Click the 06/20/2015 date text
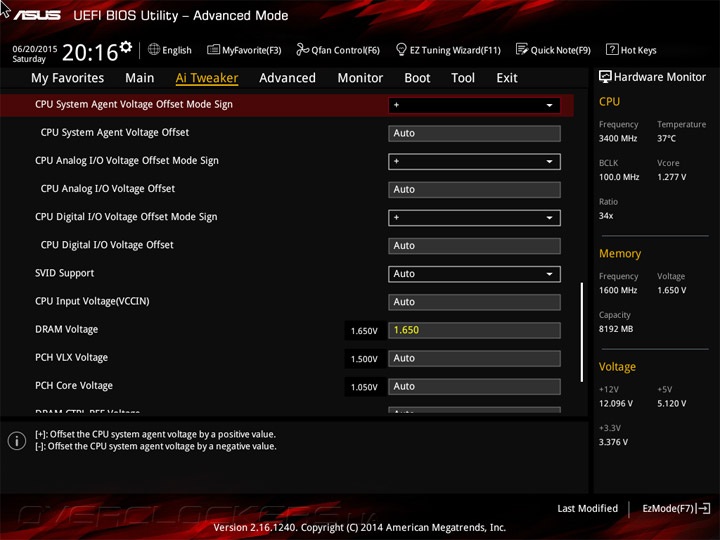Image resolution: width=720 pixels, height=540 pixels. 34,49
